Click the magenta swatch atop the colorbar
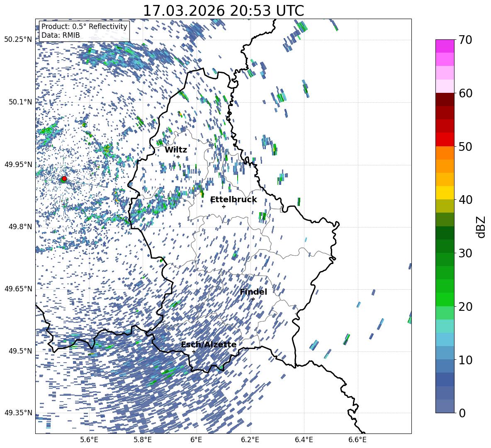Image resolution: width=491 pixels, height=448 pixels. [x=445, y=46]
